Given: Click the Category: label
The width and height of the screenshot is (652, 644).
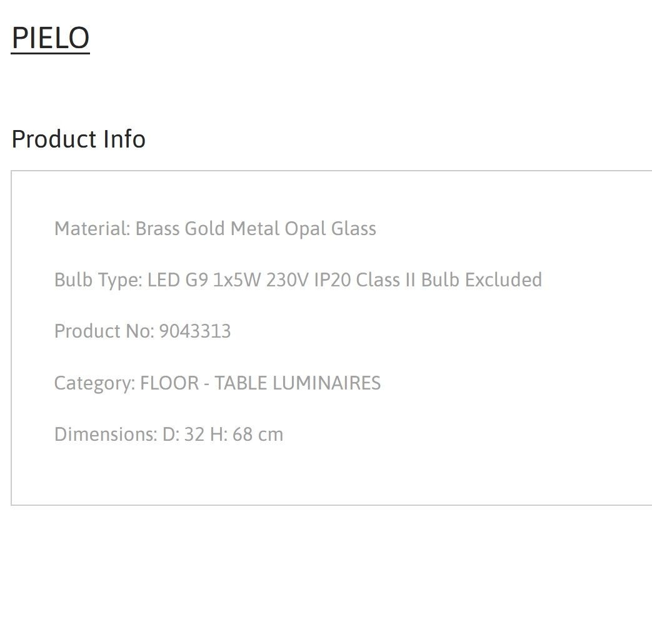Looking at the screenshot, I should point(95,383).
